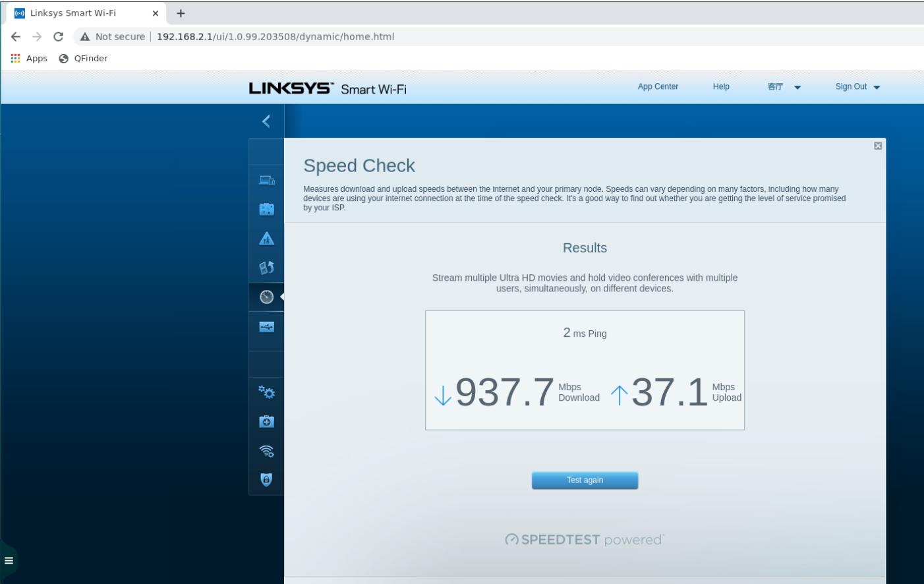Close the Speed Check panel
This screenshot has width=924, height=584.
coord(878,146)
